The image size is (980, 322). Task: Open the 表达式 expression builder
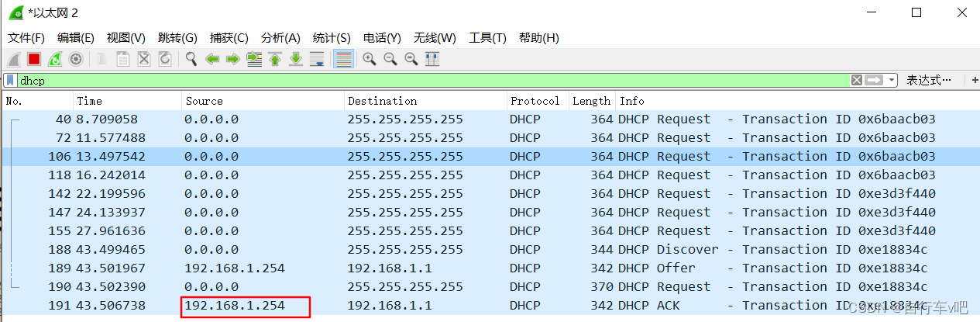point(929,80)
